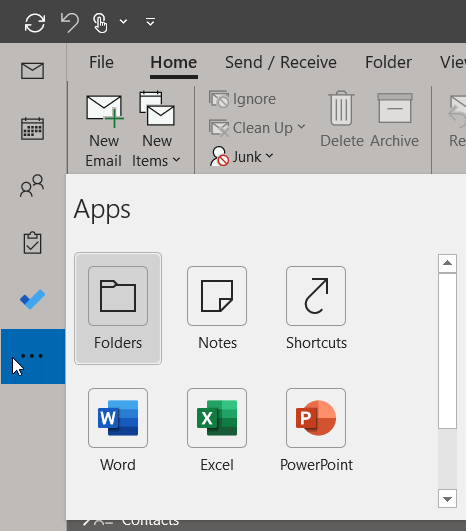Open Customize Quick Access Toolbar dropdown
The height and width of the screenshot is (531, 466).
coord(150,22)
